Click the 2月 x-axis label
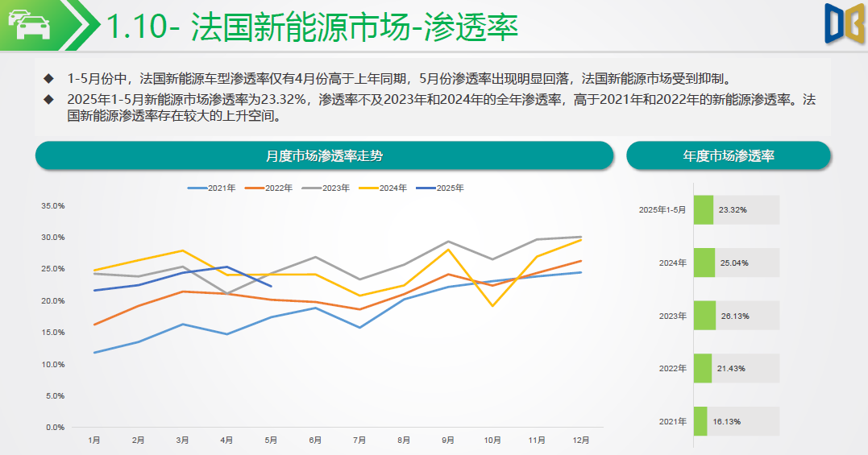Viewport: 868px width, 455px height. (139, 440)
